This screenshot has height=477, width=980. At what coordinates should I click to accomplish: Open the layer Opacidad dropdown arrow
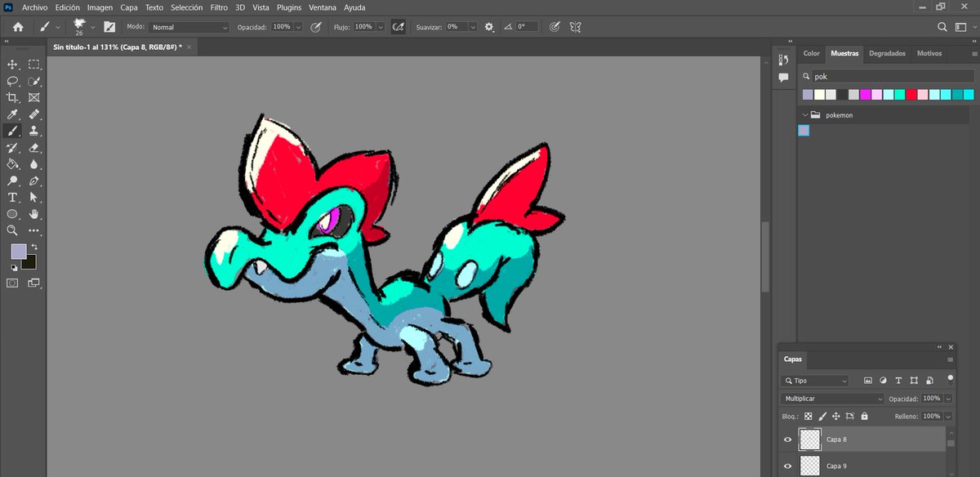tap(949, 399)
